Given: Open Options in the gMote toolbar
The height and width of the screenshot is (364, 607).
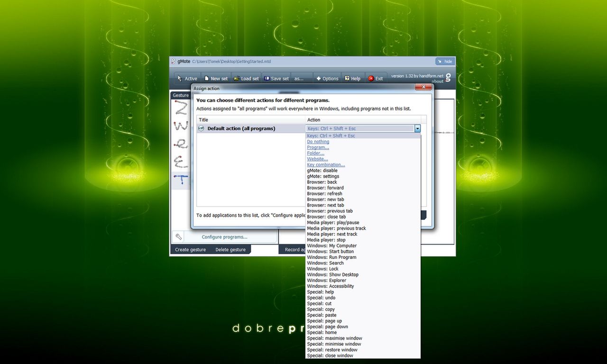Looking at the screenshot, I should pos(327,79).
